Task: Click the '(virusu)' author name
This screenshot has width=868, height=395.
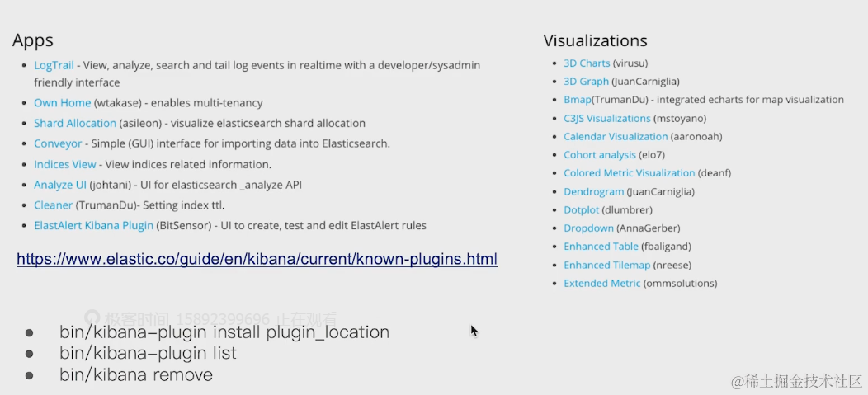Action: click(630, 63)
